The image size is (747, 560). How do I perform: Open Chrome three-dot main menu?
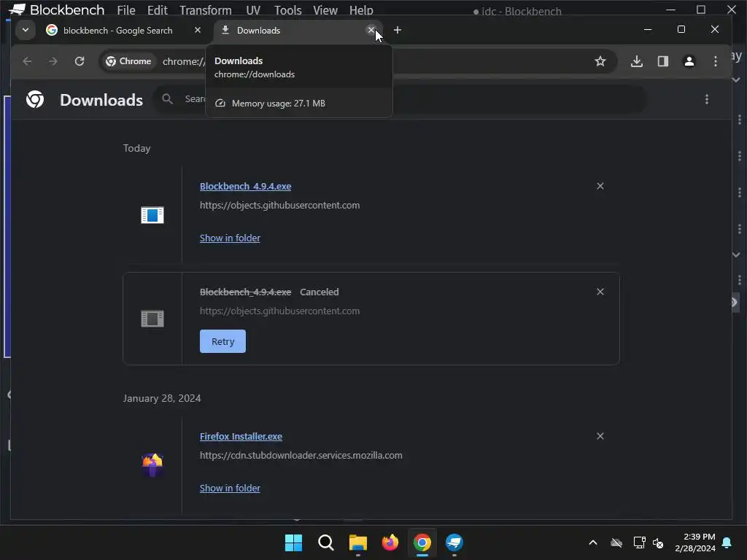tap(715, 61)
